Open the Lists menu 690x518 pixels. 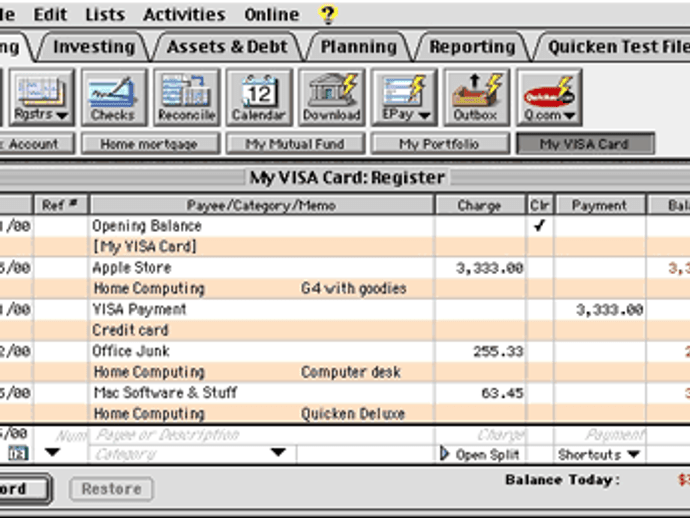[x=105, y=15]
